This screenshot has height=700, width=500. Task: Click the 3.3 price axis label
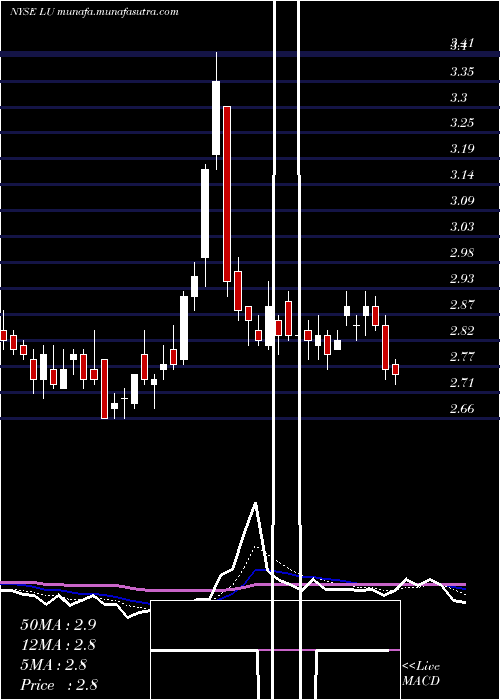click(459, 97)
